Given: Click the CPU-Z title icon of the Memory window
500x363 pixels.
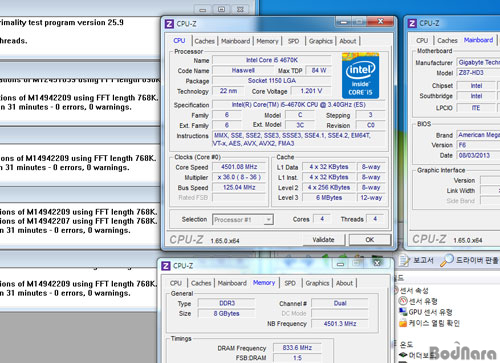Looking at the screenshot, I should point(166,266).
